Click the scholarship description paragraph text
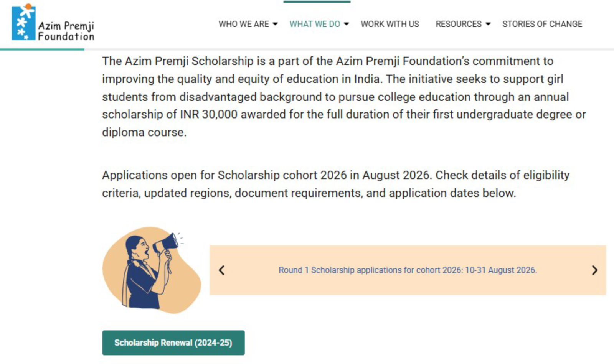Screen dimensions: 614x364 344,97
